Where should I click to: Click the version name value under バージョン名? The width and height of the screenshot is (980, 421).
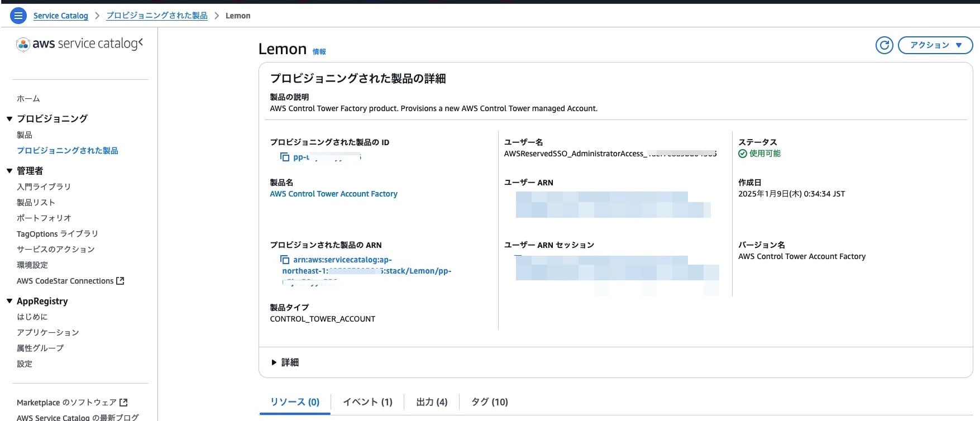tap(802, 256)
